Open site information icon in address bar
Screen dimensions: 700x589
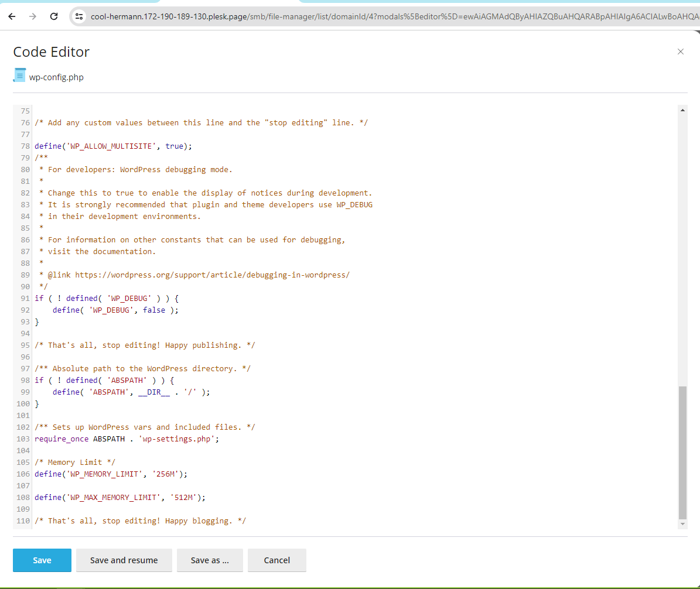[79, 16]
